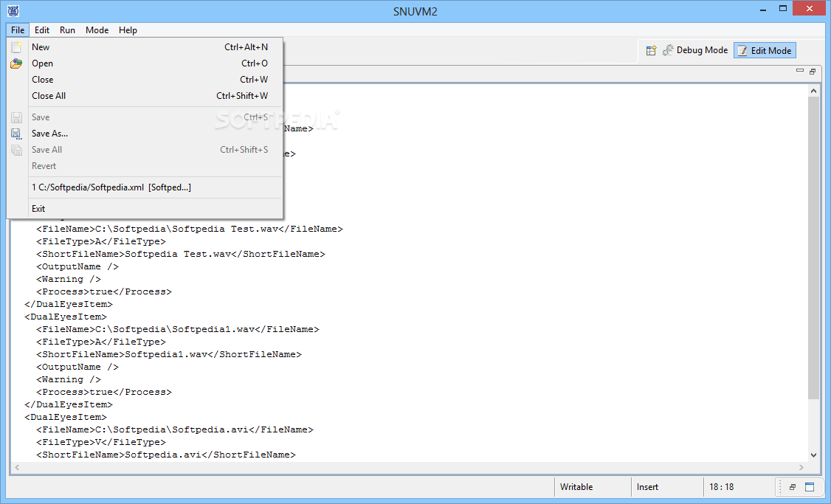Close the File menu by clicking File

point(18,30)
